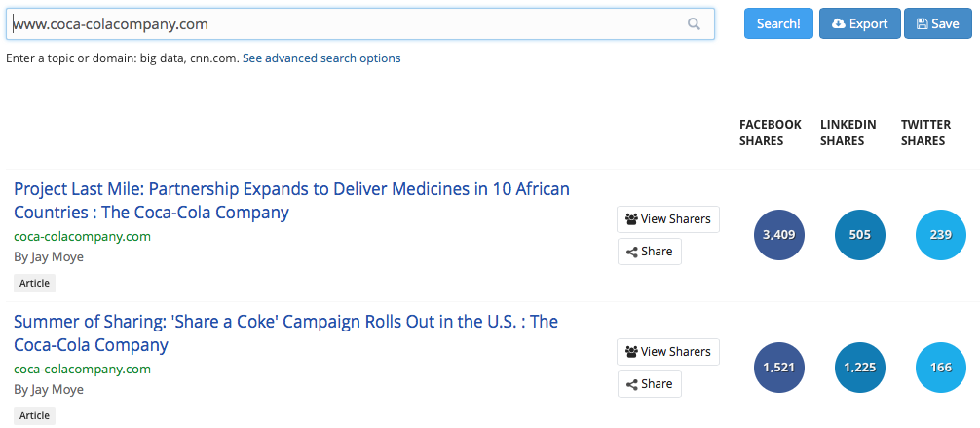Sort by the Facebook Shares column header
Image resolution: width=980 pixels, height=428 pixels.
770,133
